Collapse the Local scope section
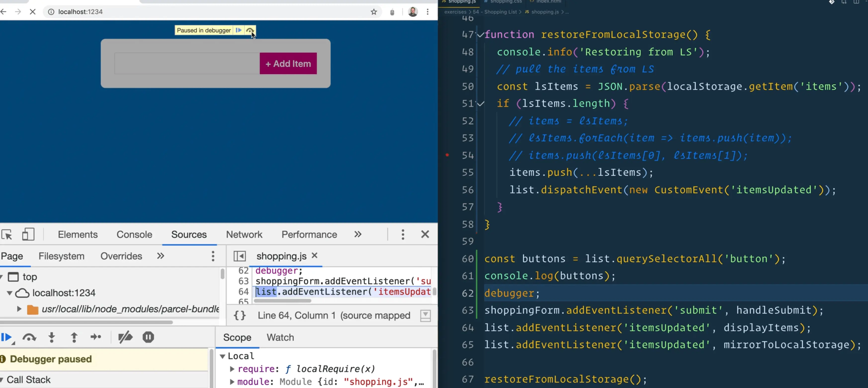Screen dimensions: 868x388 (x=222, y=356)
